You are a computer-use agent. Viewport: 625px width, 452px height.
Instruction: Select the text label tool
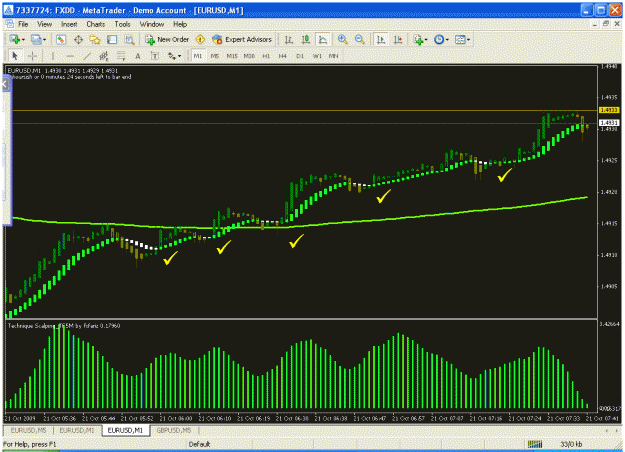tap(155, 56)
